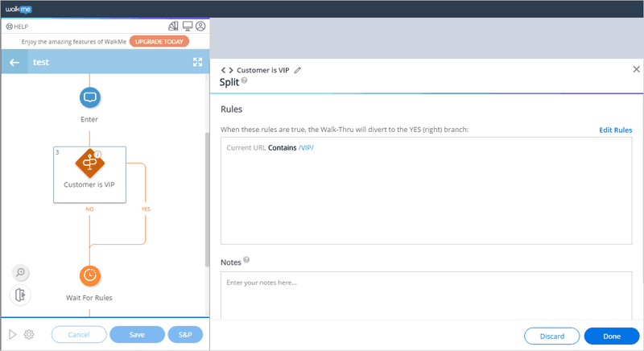Click the test flow title
The height and width of the screenshot is (351, 644).
point(41,62)
